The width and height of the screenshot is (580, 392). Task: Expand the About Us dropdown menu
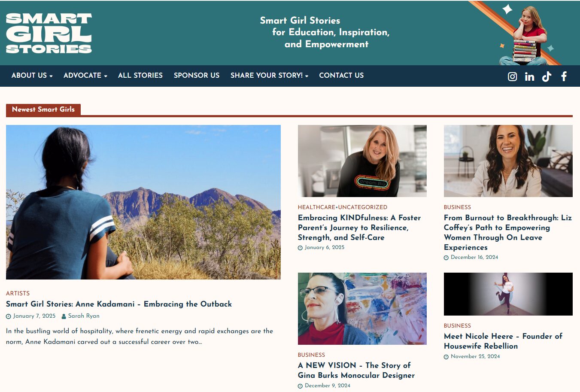[32, 76]
